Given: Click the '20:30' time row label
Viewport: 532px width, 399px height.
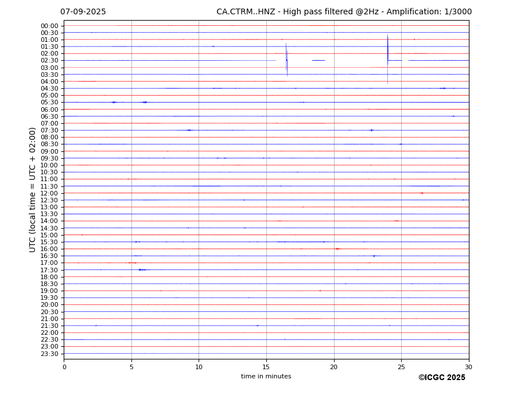Looking at the screenshot, I should click(x=49, y=312).
